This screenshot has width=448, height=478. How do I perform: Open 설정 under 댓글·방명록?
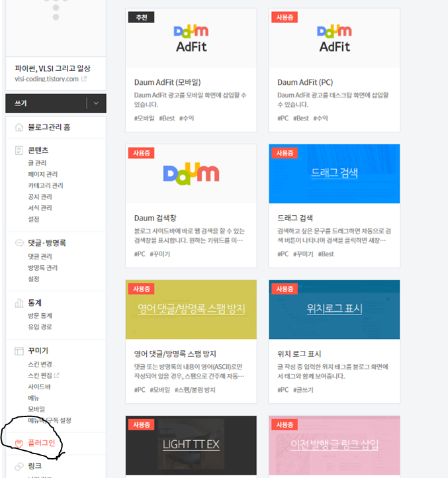[x=34, y=279]
